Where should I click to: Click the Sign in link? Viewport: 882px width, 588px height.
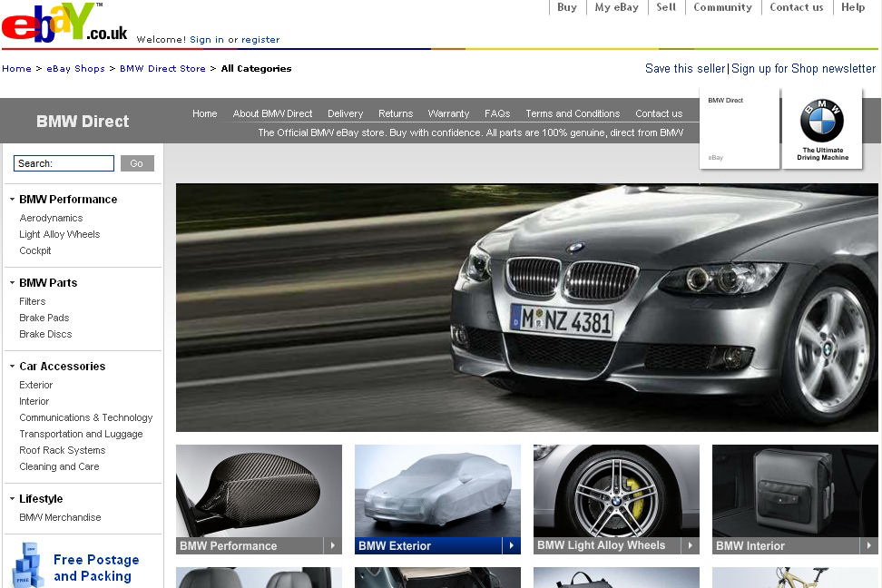click(x=206, y=40)
